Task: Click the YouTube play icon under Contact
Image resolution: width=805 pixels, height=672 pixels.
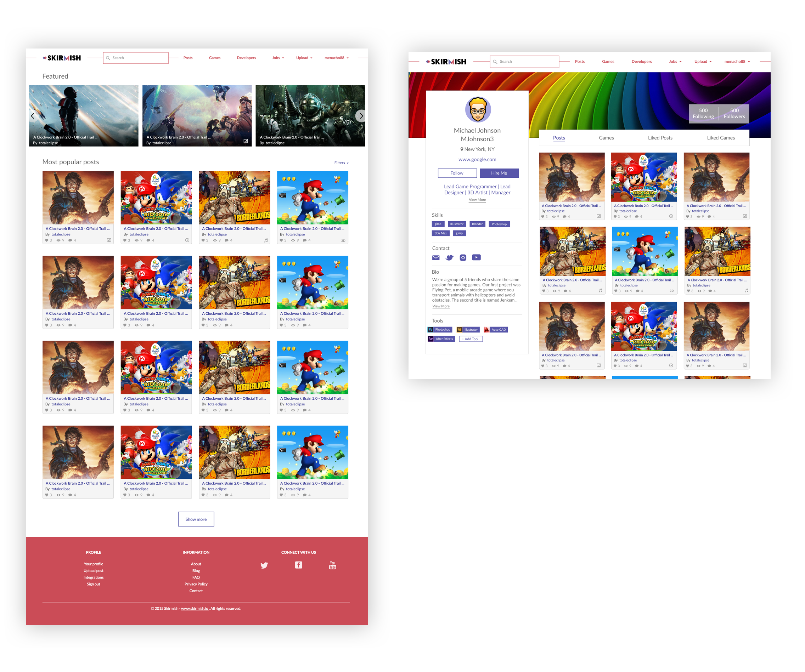Action: point(476,257)
